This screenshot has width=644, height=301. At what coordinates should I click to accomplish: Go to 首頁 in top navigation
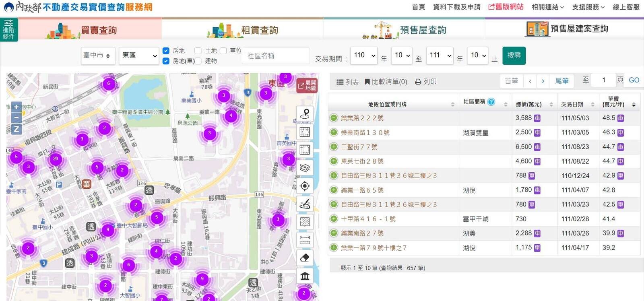pyautogui.click(x=419, y=7)
